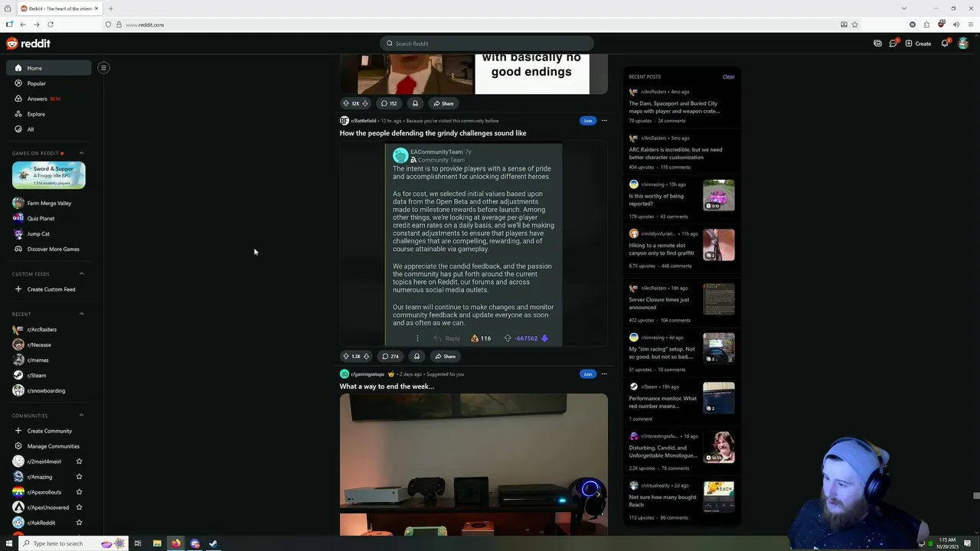Toggle favorite star for r/Apexrollouts

[79, 492]
